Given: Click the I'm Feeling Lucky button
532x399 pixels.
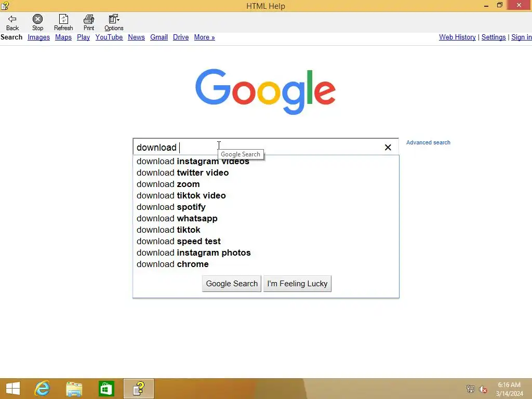Looking at the screenshot, I should pyautogui.click(x=297, y=284).
